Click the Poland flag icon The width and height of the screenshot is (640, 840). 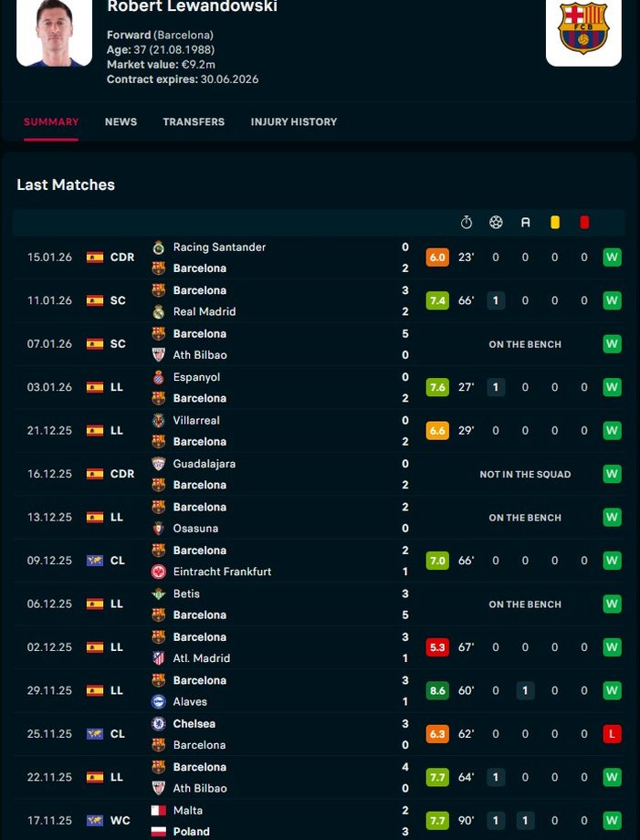[158, 832]
